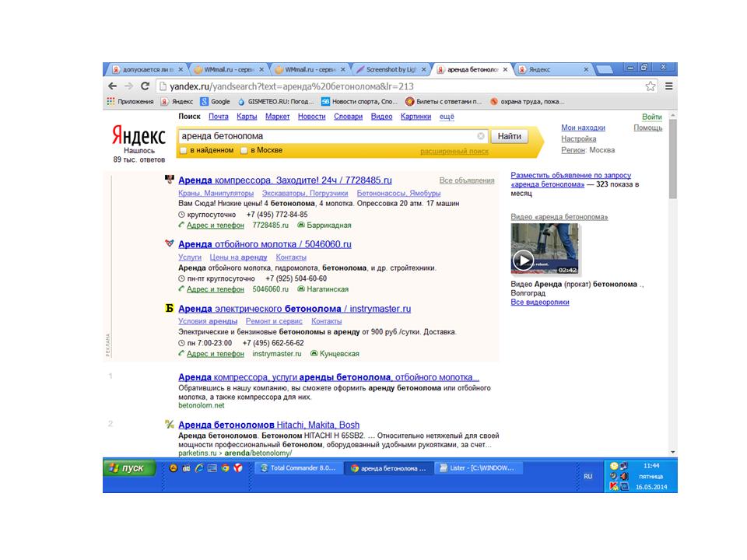This screenshot has width=747, height=560.
Task: Clear the search box with the X icon
Action: [x=481, y=136]
